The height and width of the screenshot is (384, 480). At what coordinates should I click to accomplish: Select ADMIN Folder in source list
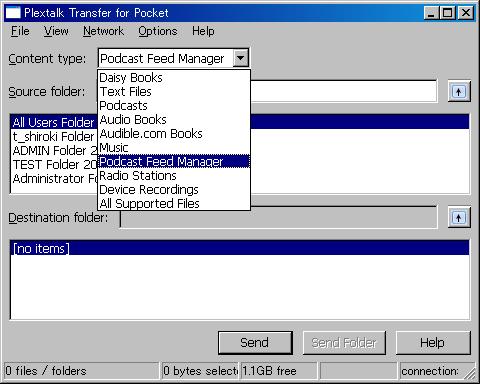54,150
